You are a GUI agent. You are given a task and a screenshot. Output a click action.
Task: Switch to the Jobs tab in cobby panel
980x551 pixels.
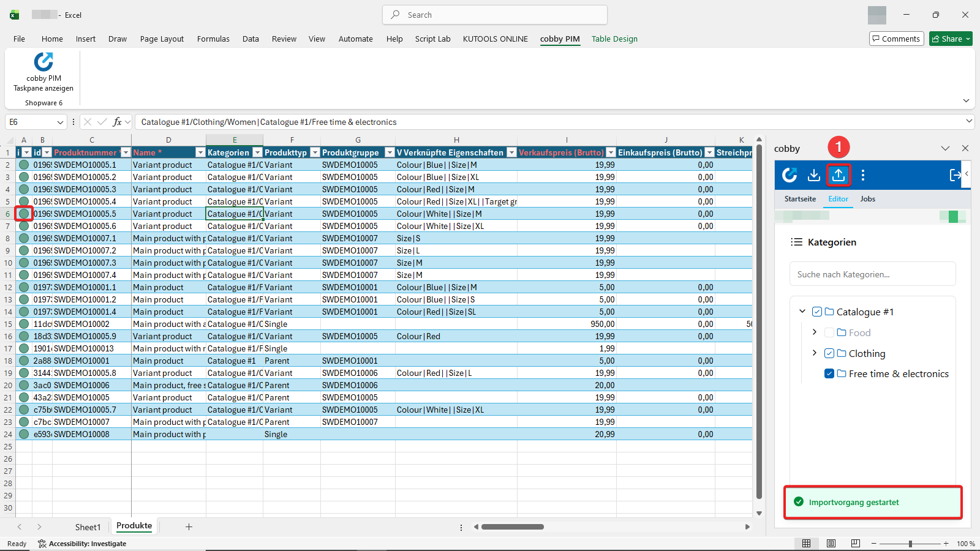pyautogui.click(x=867, y=198)
